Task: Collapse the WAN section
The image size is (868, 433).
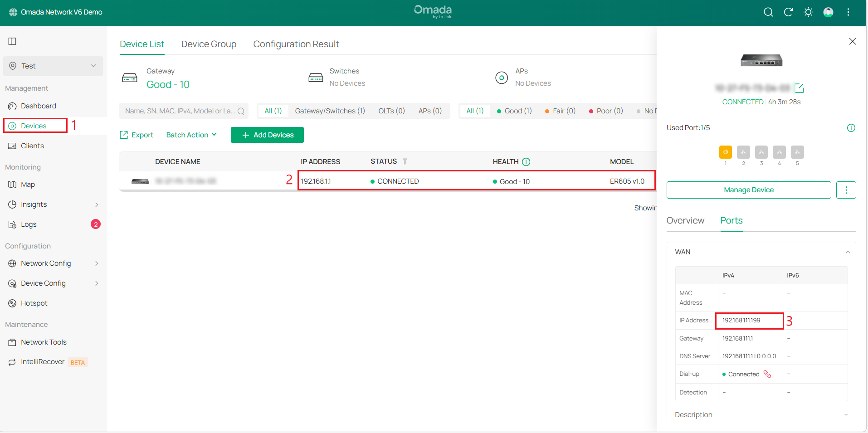Action: click(x=847, y=252)
